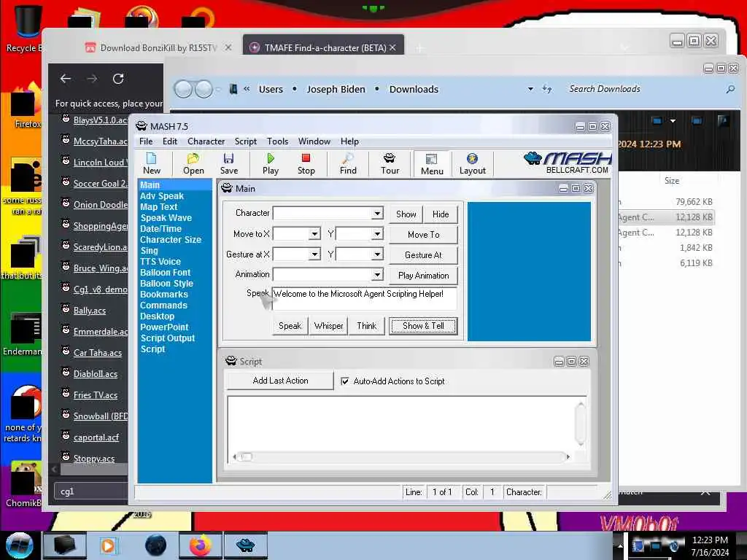Screen dimensions: 747x560
Task: Open the Explorer view options dropdown arrow
Action: pyautogui.click(x=673, y=121)
